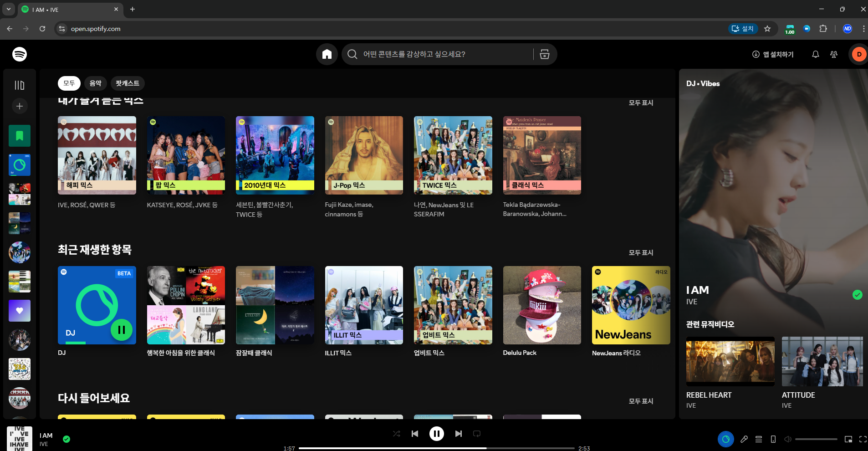Mute volume speaker icon
Screen dimensions: 868x451
[788, 439]
